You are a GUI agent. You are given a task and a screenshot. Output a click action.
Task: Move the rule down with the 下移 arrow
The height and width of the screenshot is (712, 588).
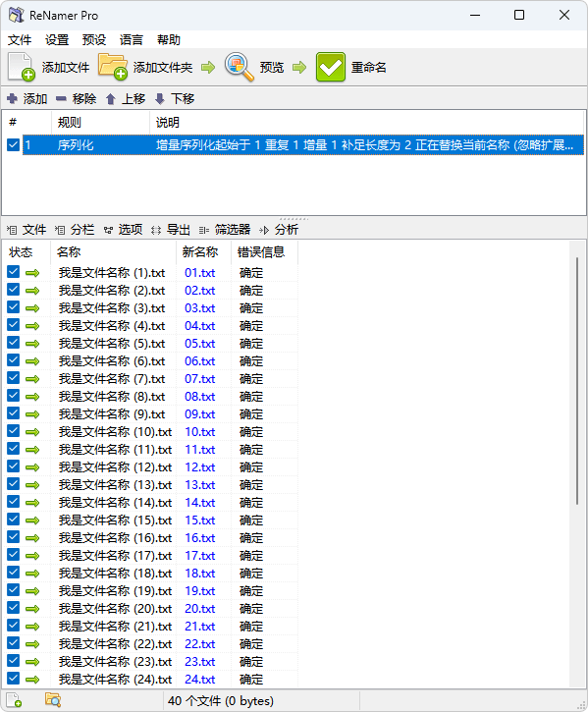coord(159,98)
